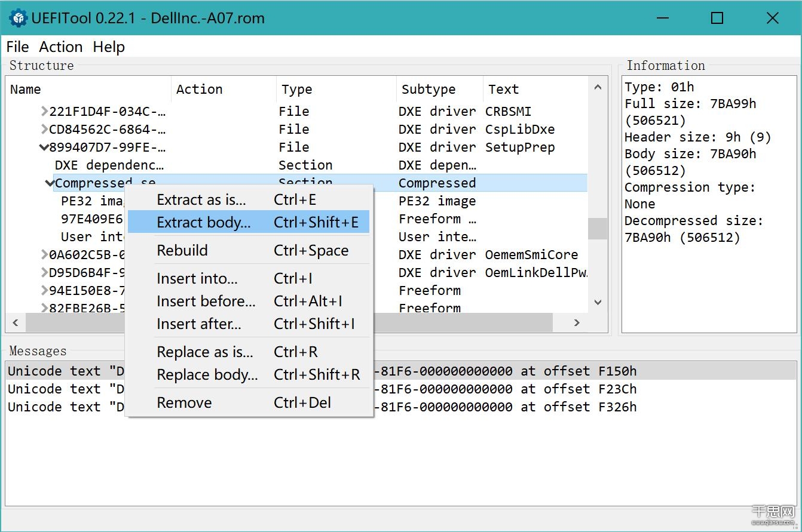Open the Help menu
Viewport: 802px width, 532px height.
[x=109, y=47]
